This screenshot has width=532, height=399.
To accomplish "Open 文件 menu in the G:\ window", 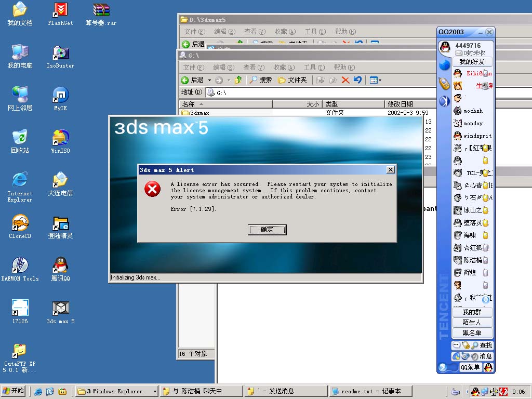I will click(194, 67).
